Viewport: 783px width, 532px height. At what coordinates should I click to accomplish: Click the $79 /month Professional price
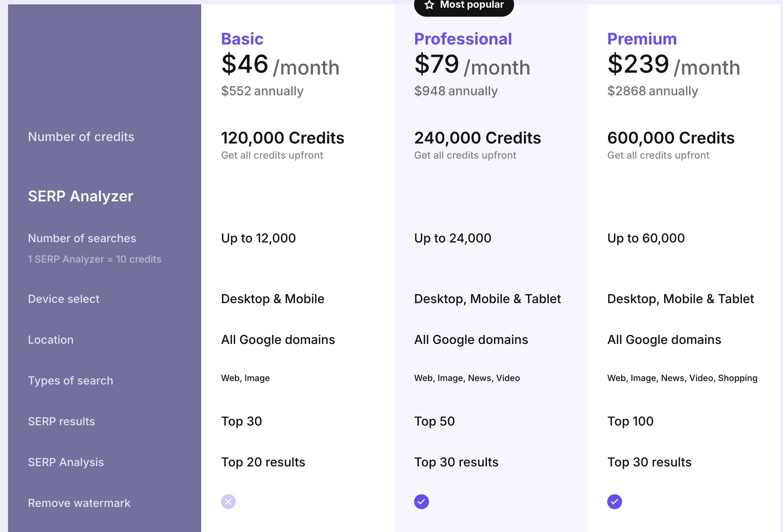pos(472,65)
